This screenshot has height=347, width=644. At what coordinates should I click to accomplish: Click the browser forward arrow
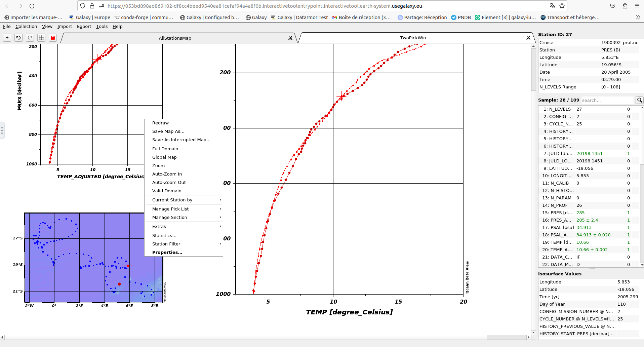tap(20, 6)
